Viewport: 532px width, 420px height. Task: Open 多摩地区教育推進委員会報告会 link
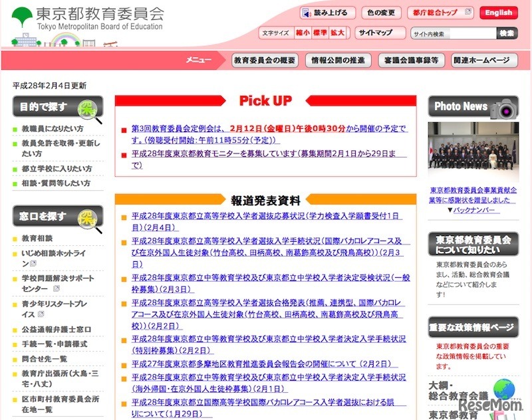coord(265,364)
